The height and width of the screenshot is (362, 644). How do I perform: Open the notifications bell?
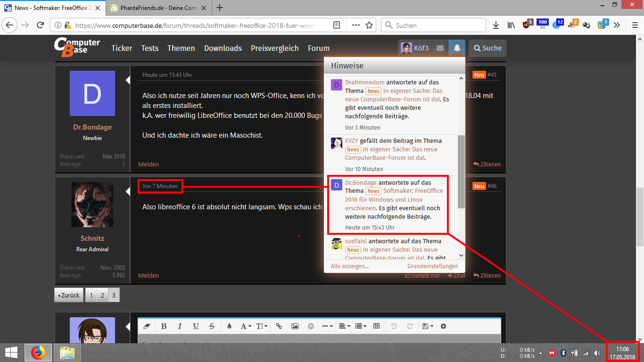tap(456, 48)
